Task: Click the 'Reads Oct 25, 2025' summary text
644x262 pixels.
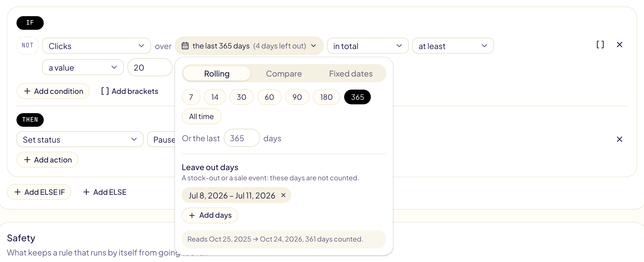Action: click(x=275, y=239)
